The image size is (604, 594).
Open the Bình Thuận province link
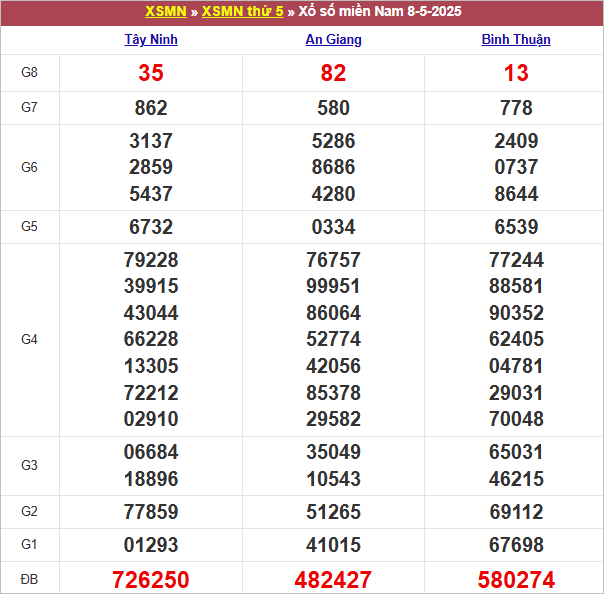pyautogui.click(x=516, y=40)
